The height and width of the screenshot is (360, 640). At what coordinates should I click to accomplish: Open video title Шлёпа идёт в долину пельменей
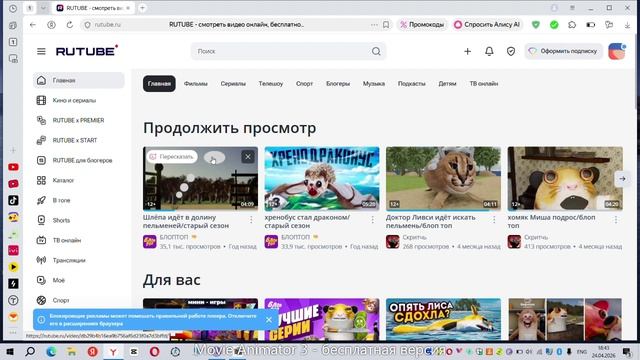click(186, 222)
